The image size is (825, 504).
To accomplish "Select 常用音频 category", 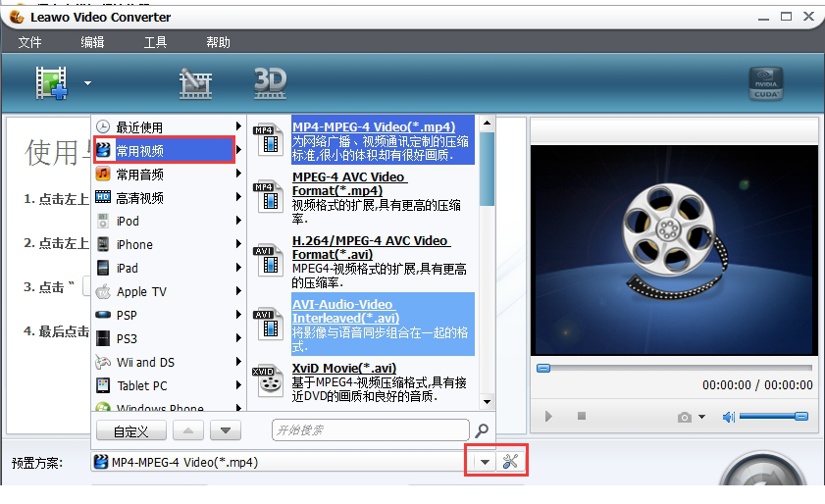I will 168,175.
